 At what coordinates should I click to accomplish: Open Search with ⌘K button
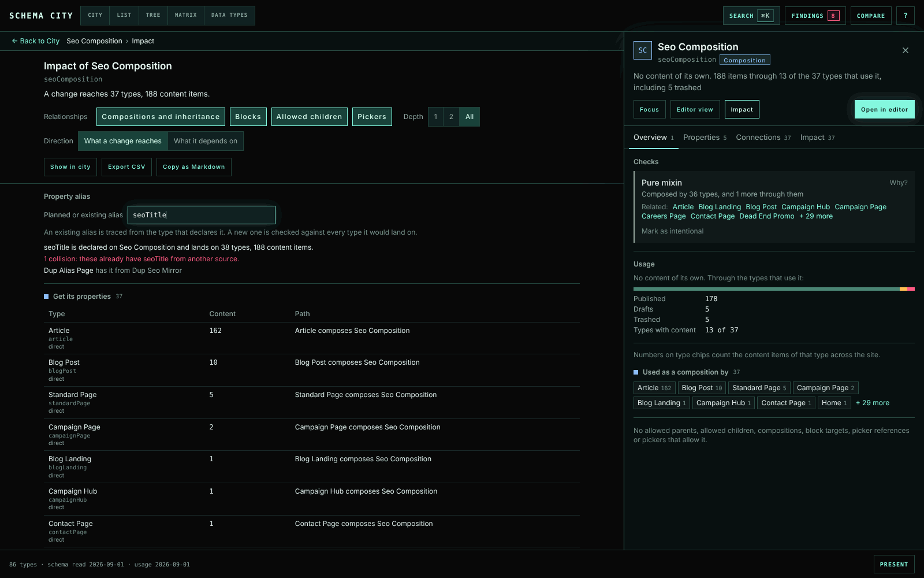click(x=751, y=16)
